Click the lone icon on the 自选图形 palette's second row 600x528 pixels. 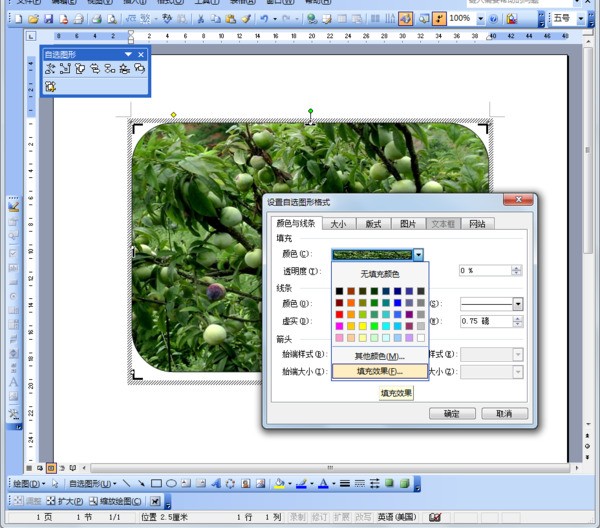[50, 86]
